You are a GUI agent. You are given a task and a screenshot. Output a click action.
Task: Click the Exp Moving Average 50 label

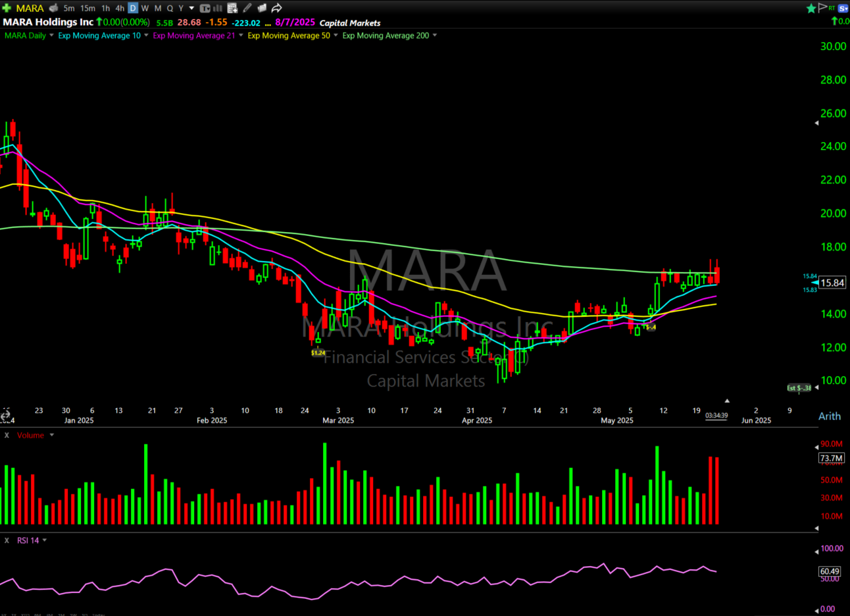(289, 36)
